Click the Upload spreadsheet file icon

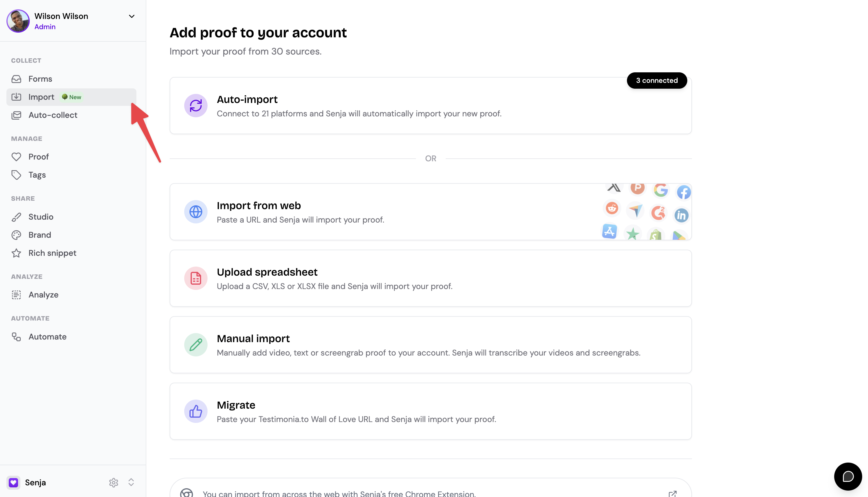point(196,278)
